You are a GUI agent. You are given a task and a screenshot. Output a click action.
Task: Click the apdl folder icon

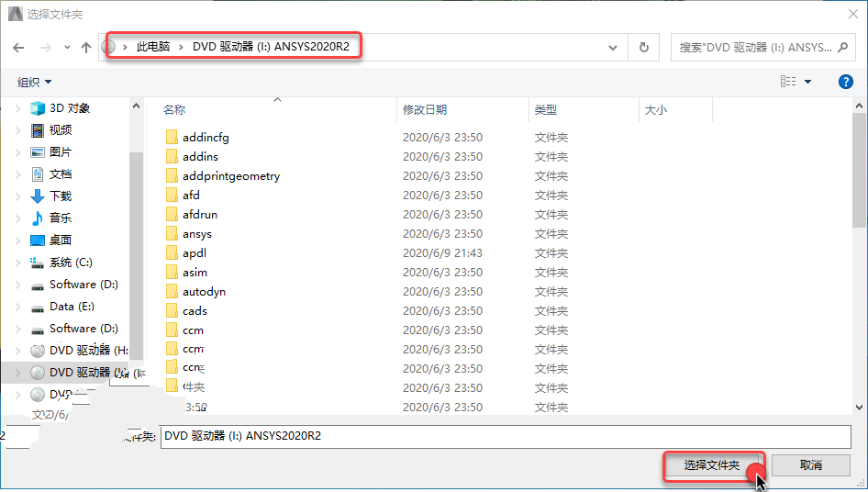tap(172, 253)
